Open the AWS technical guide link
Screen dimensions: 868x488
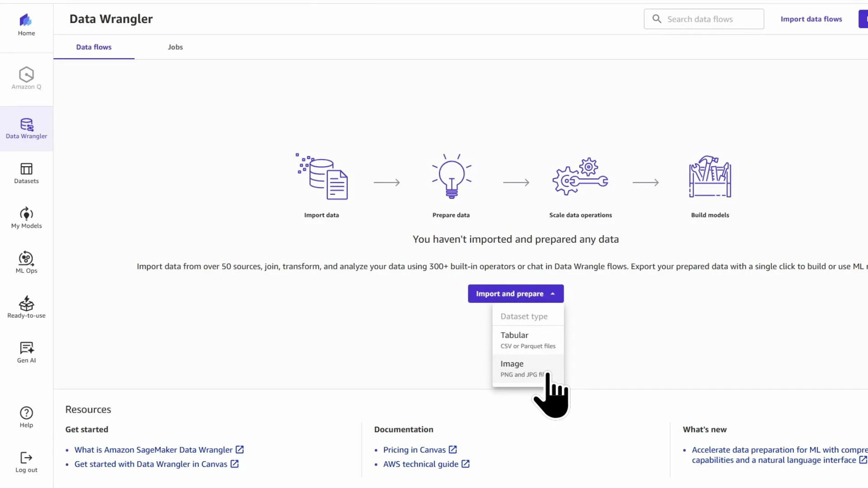421,464
